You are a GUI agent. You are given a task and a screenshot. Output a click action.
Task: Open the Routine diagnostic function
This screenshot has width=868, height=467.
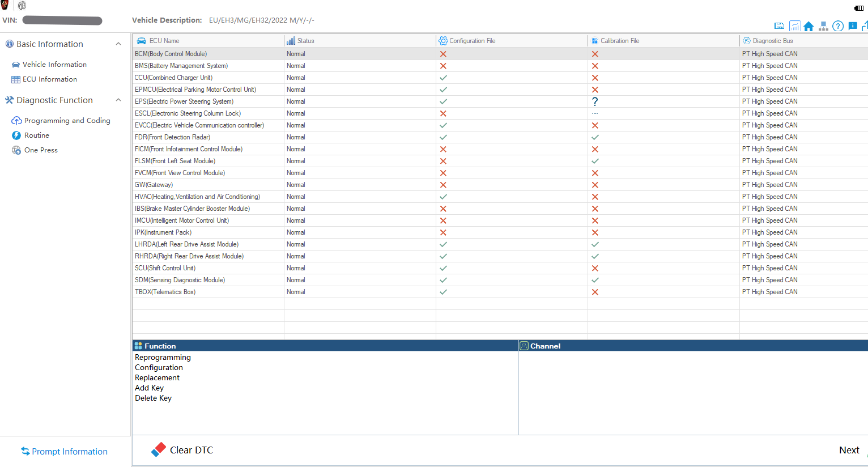point(36,135)
